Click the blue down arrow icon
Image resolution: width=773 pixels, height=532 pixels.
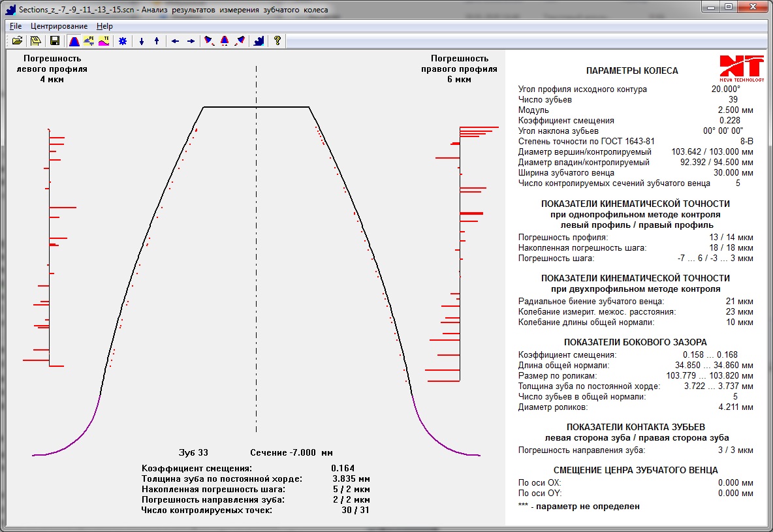[142, 41]
